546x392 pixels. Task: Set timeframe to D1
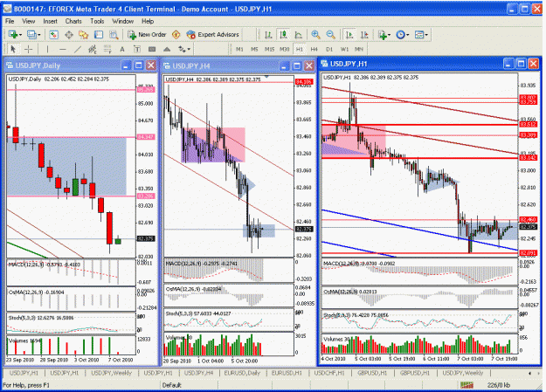pyautogui.click(x=329, y=49)
